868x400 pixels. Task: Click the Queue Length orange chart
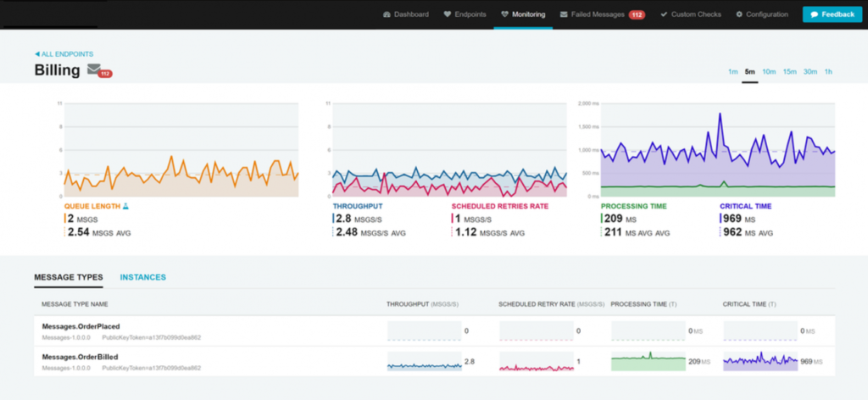click(181, 149)
